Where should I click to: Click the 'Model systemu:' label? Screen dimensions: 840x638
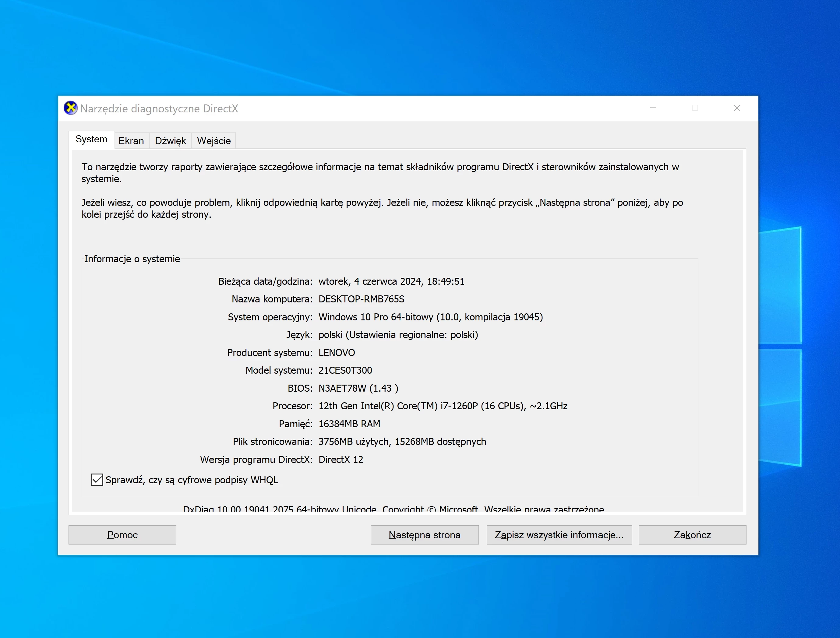279,370
